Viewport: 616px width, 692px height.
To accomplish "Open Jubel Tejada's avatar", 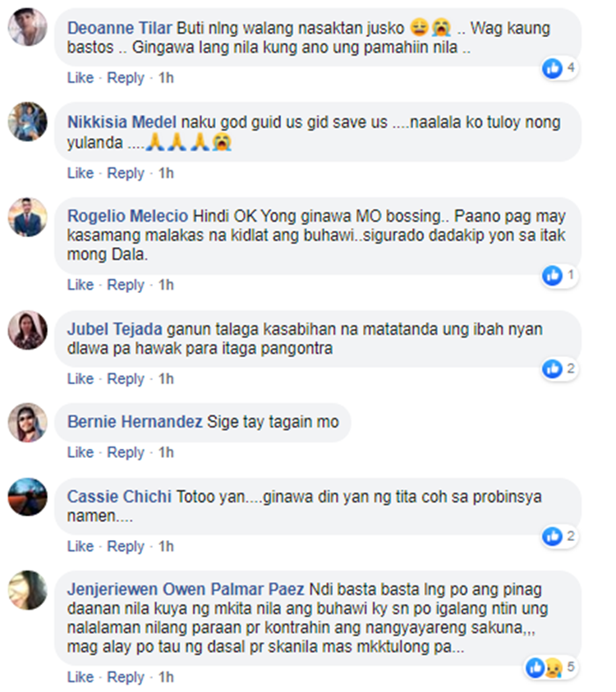I will click(x=27, y=330).
